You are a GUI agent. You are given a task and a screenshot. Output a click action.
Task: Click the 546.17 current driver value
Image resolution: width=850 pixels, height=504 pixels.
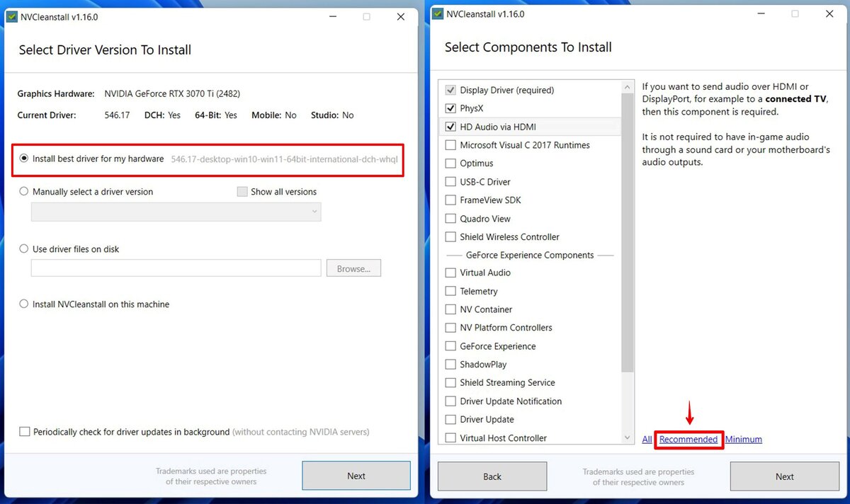point(117,115)
